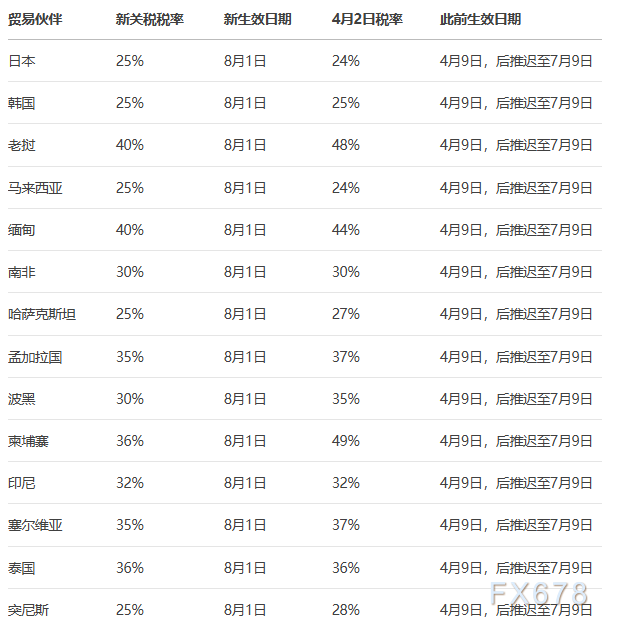618x629 pixels.
Task: Click the 新生效日期 column header
Action: pos(257,19)
